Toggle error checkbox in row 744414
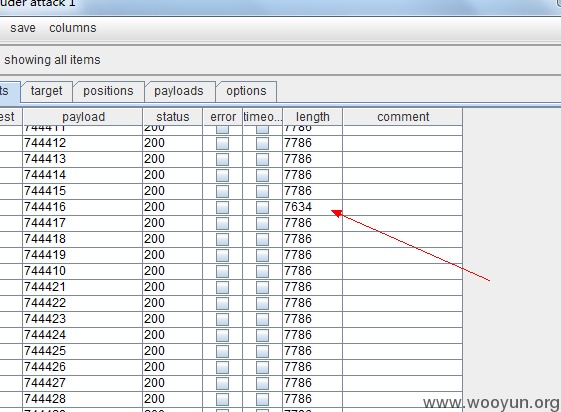Screen dimensions: 561x412 coord(223,175)
